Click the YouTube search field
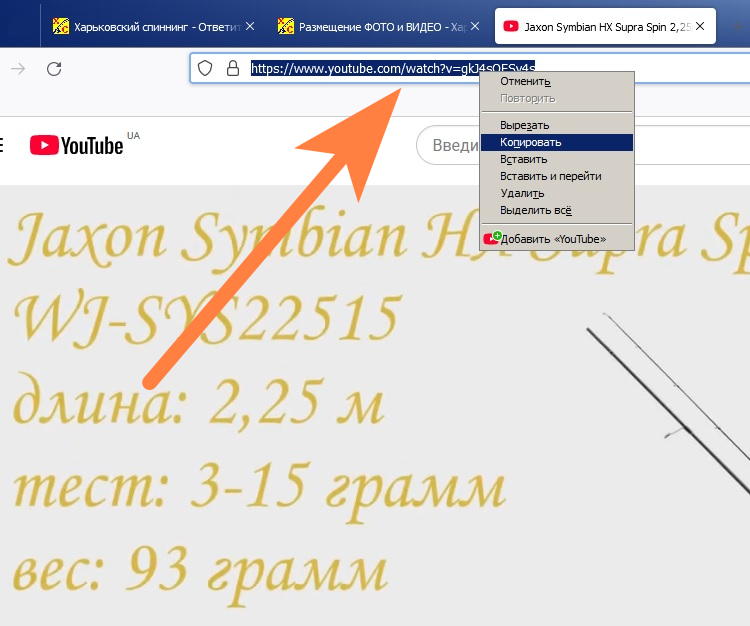 click(x=583, y=145)
